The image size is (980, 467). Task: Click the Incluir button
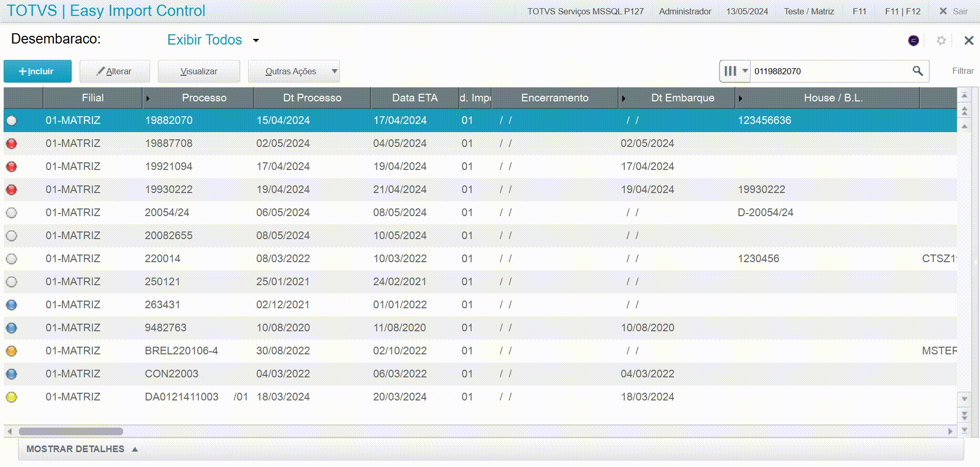point(37,71)
